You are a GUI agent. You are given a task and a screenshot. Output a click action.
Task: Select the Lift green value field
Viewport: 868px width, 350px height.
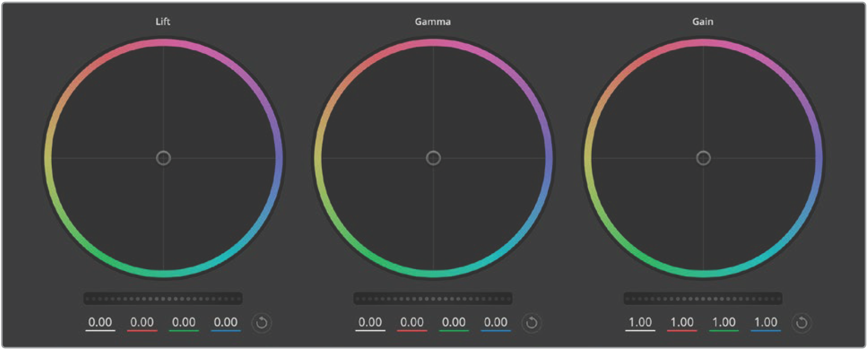pyautogui.click(x=184, y=323)
